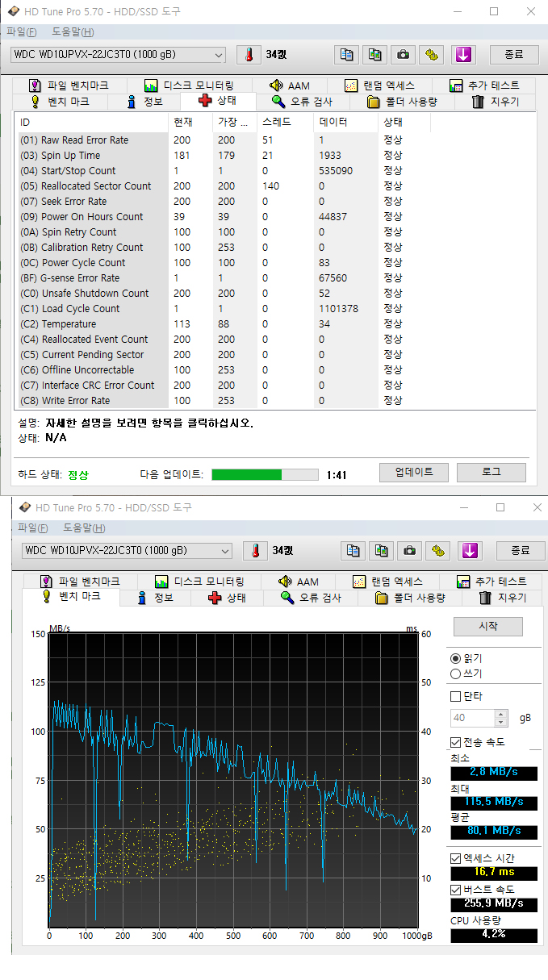548x980 pixels.
Task: Switch to 오류 검사 tab in bottom window
Action: (310, 598)
